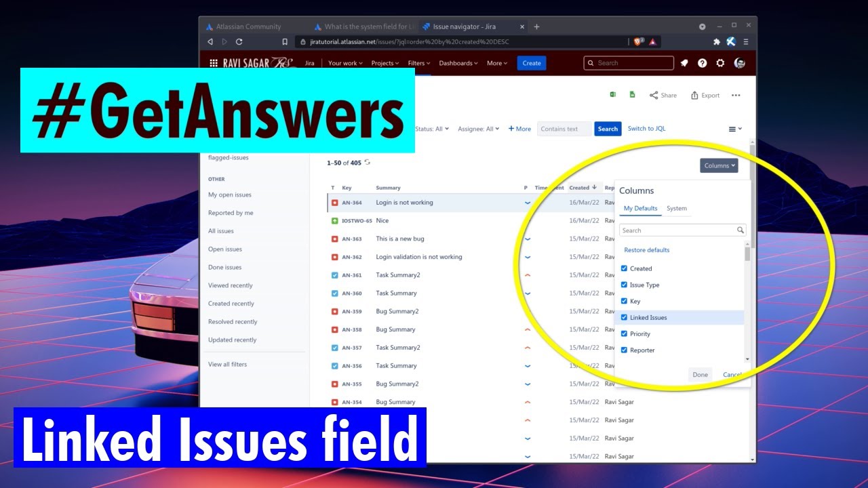Go back with the browser back arrow
The height and width of the screenshot is (488, 868).
(210, 42)
